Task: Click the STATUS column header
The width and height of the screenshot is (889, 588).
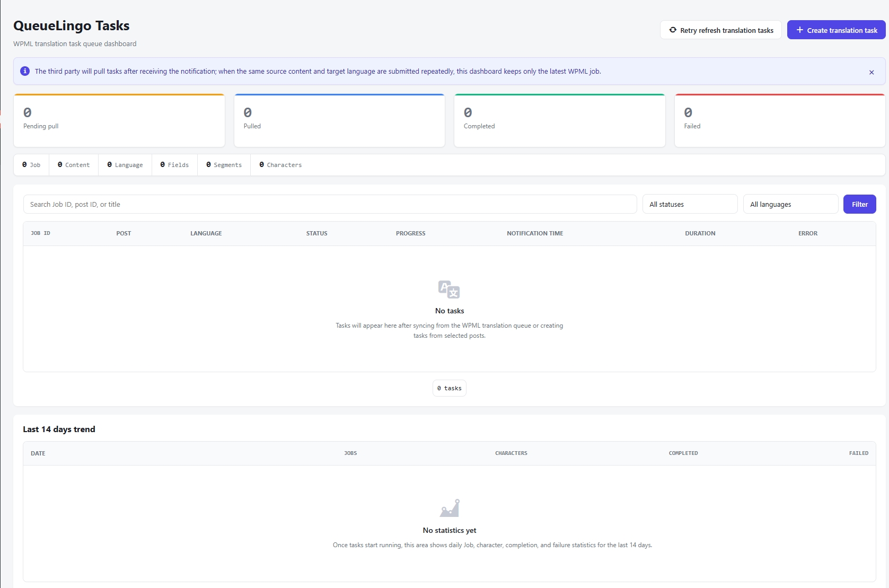Action: coord(317,233)
